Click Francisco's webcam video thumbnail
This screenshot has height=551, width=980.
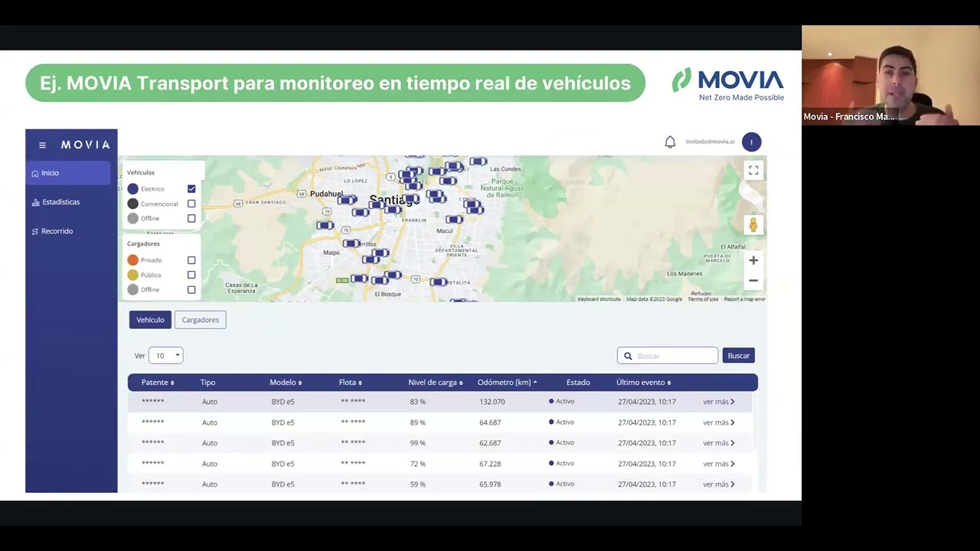tap(890, 75)
